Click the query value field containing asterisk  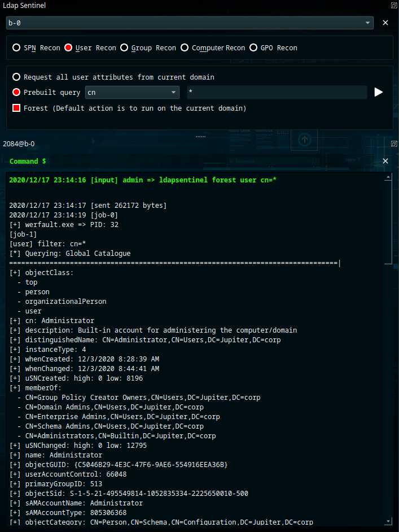[277, 92]
